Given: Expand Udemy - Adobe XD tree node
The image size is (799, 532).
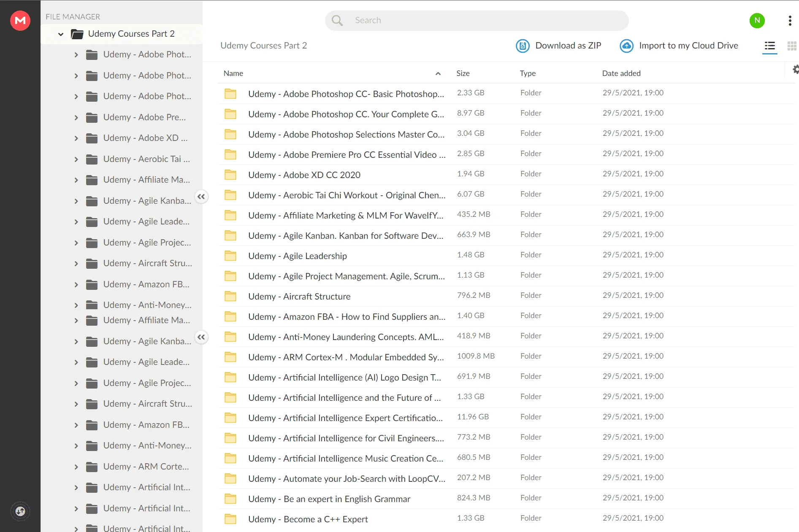Looking at the screenshot, I should (76, 138).
